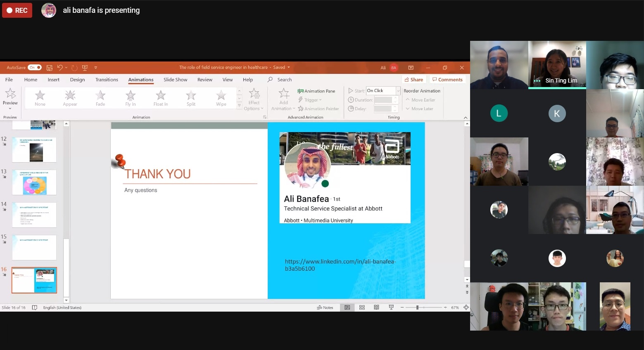Open the Help tab

pos(248,80)
